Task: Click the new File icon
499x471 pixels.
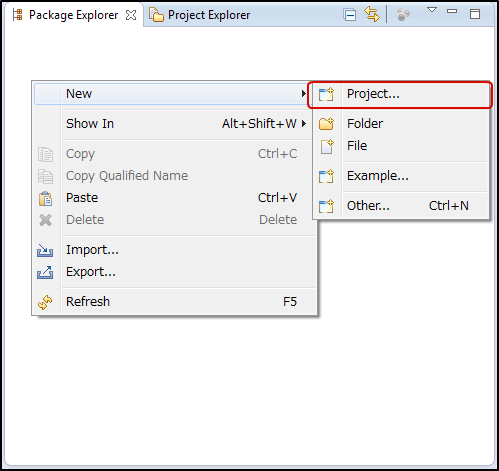Action: click(x=327, y=147)
